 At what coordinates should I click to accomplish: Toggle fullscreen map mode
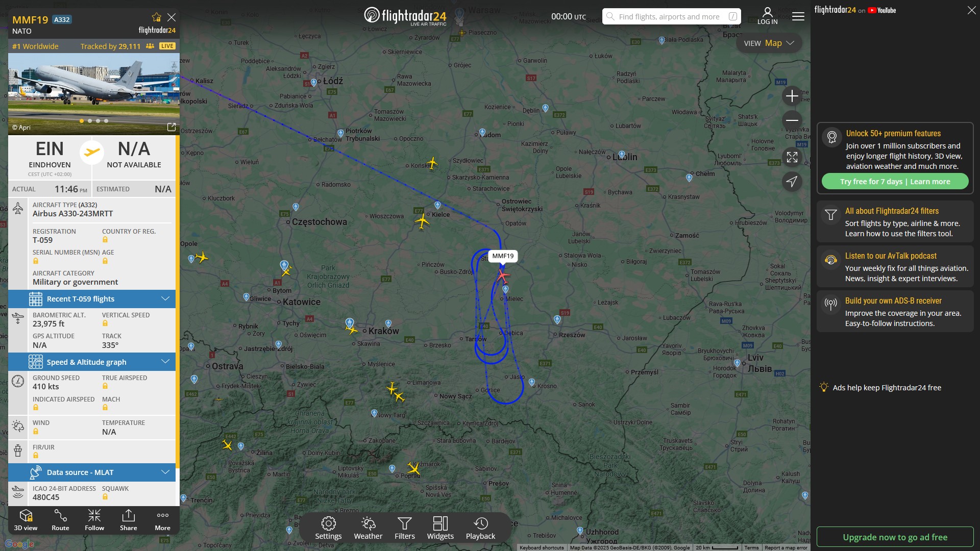792,157
